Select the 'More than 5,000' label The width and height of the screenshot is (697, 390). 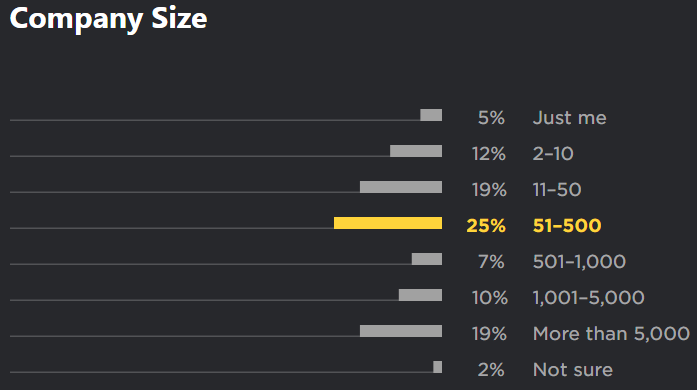[611, 334]
